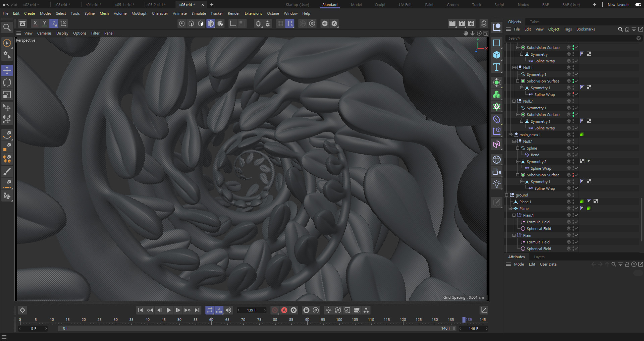644x341 pixels.
Task: Click timeline playhead marker at frame 139
Action: click(x=464, y=320)
